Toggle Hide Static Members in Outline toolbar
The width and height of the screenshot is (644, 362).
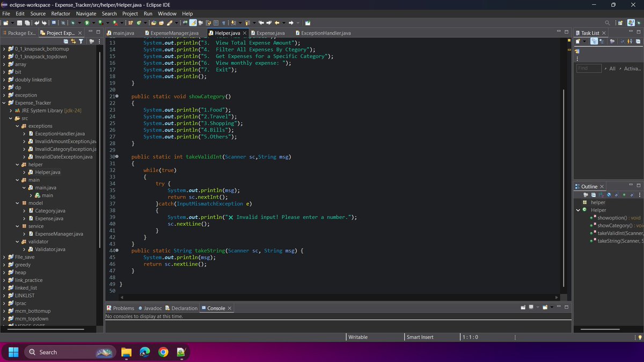[617, 195]
